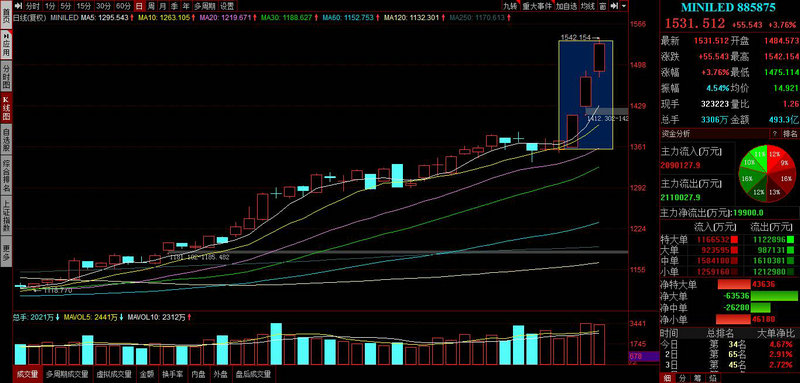Select the 外盘 indicator tab
This screenshot has width=800, height=383.
coord(221,374)
